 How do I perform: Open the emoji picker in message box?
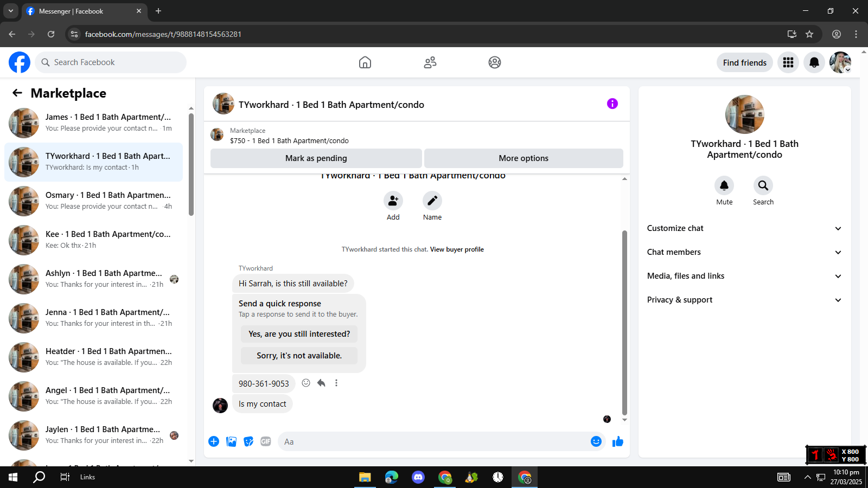596,441
